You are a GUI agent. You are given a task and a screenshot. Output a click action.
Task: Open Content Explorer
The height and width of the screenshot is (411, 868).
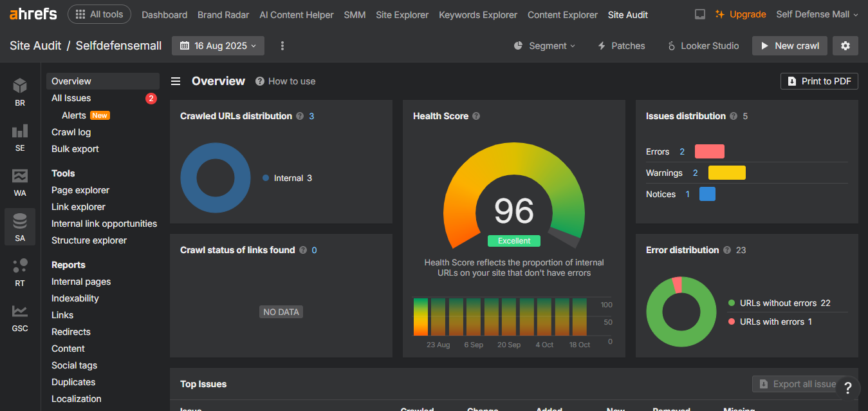click(562, 14)
